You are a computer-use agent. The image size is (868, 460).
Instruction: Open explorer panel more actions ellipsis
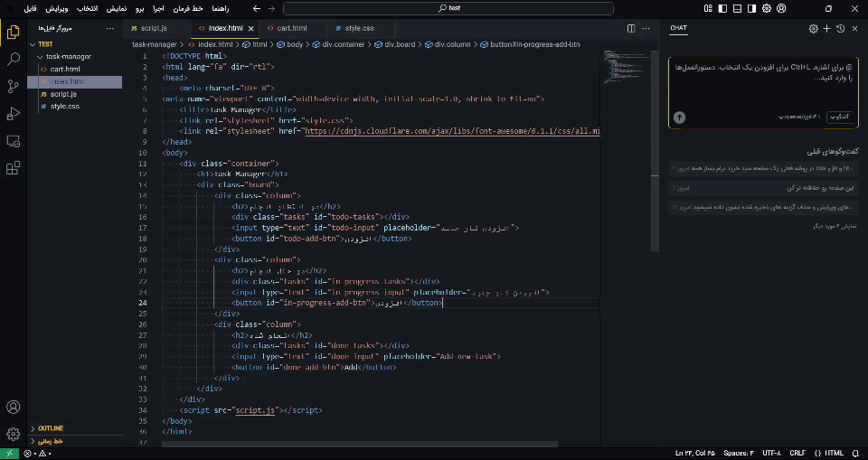[110, 28]
